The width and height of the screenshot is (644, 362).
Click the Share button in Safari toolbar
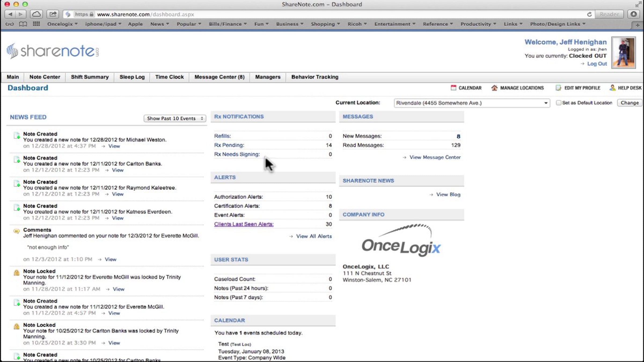coord(53,14)
